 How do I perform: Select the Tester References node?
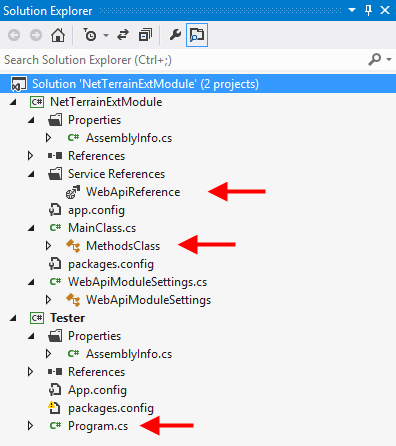tap(96, 372)
